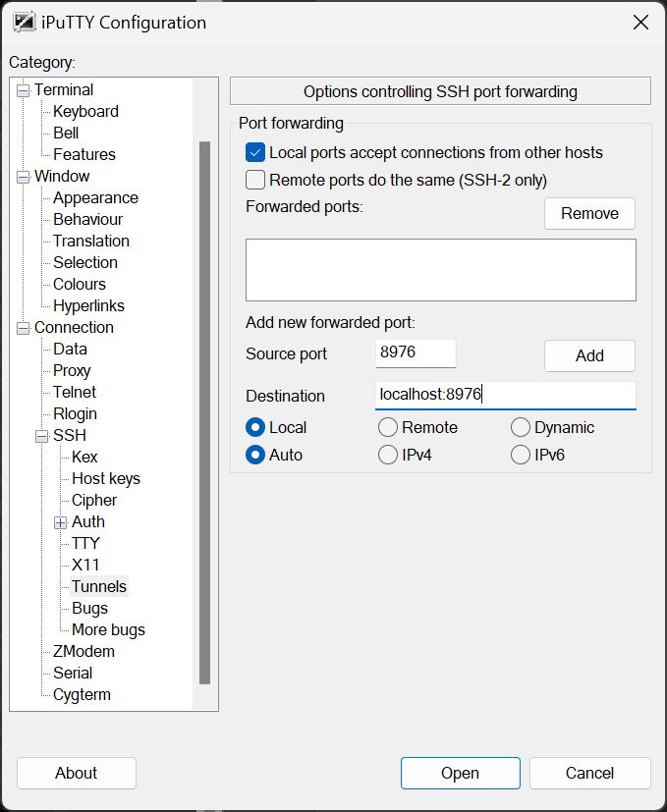Select Rlogin in category tree
The height and width of the screenshot is (812, 667).
(x=75, y=413)
